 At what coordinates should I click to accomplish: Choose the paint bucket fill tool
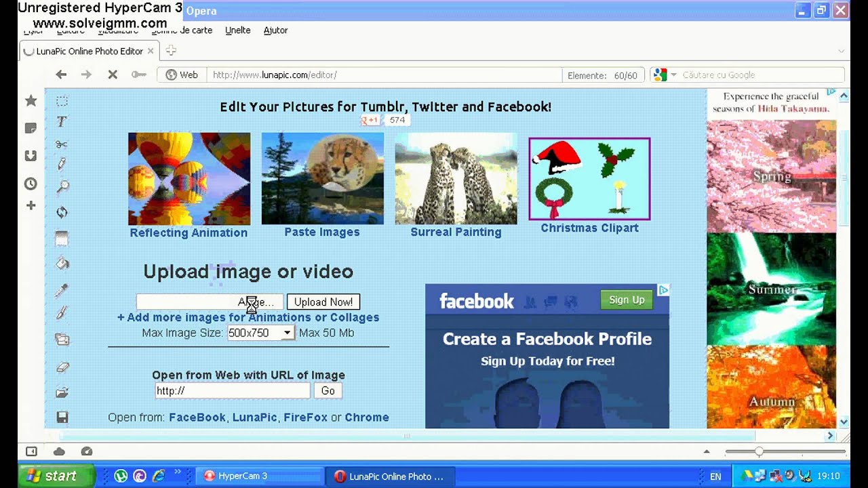coord(62,264)
